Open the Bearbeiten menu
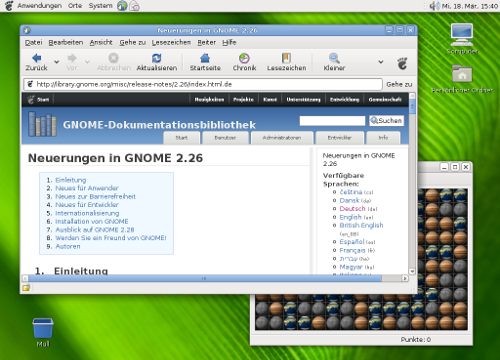Image resolution: width=500 pixels, height=360 pixels. click(x=66, y=42)
